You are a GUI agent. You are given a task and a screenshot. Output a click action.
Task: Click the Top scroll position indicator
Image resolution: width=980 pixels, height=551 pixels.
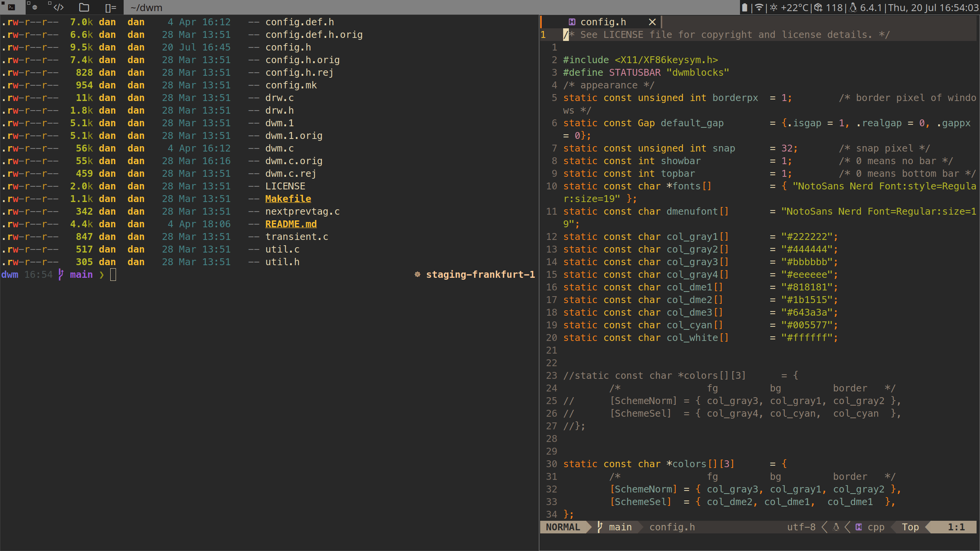910,527
